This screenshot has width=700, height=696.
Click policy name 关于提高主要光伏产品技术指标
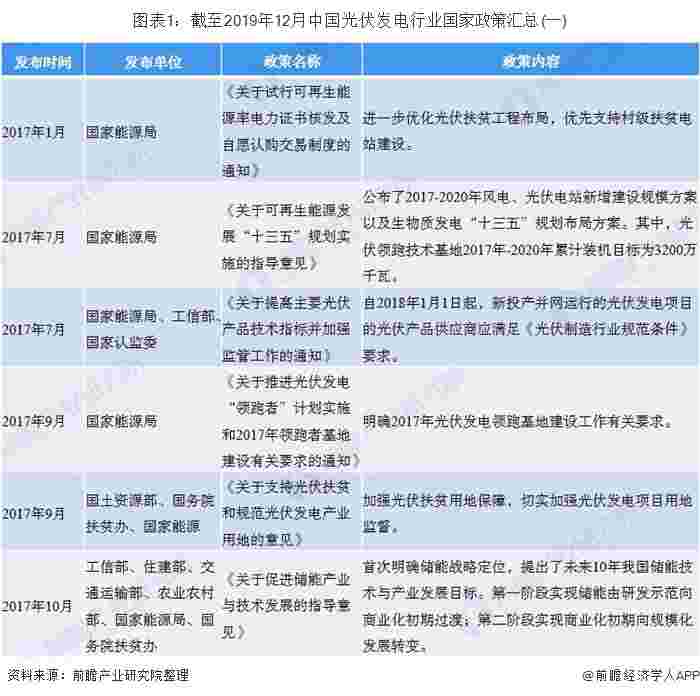point(287,329)
